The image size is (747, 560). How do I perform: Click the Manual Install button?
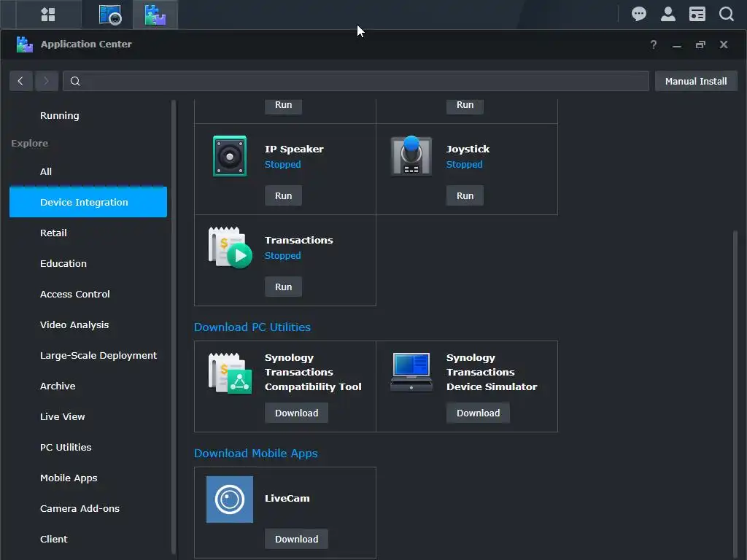tap(696, 81)
